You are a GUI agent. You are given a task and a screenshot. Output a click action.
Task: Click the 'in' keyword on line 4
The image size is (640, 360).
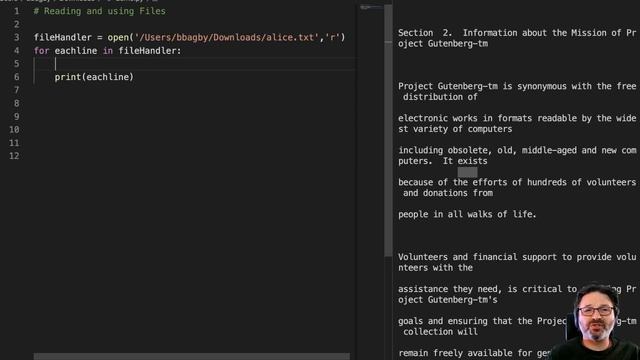point(107,51)
